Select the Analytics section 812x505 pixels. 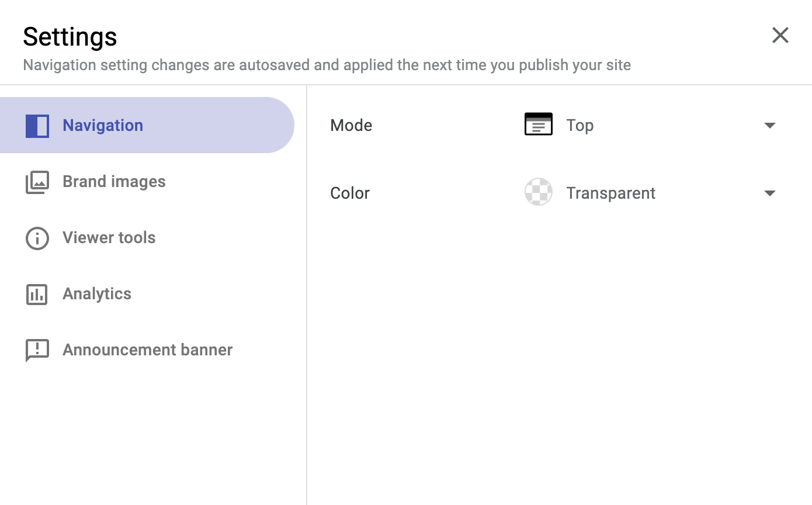coord(97,294)
